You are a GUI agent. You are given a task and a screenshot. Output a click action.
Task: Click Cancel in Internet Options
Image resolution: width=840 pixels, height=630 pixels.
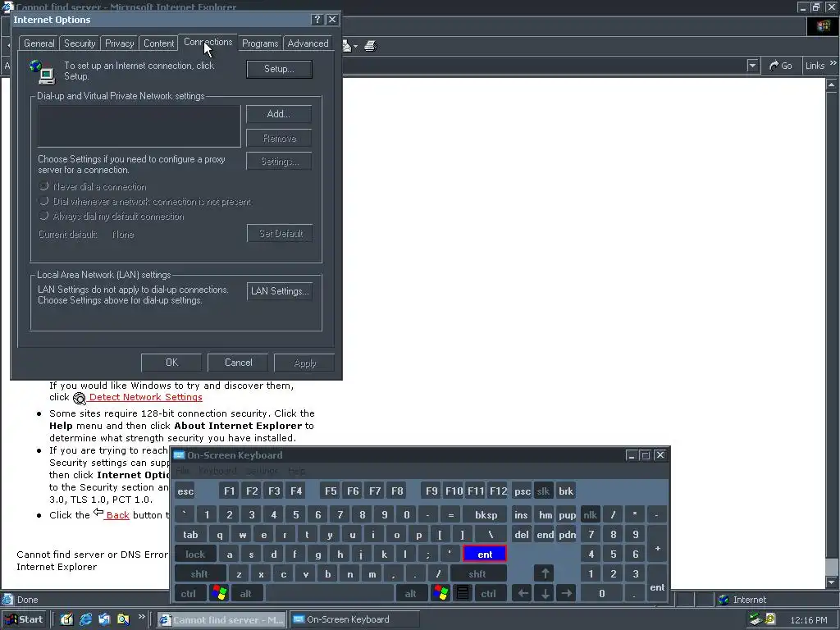tap(238, 363)
